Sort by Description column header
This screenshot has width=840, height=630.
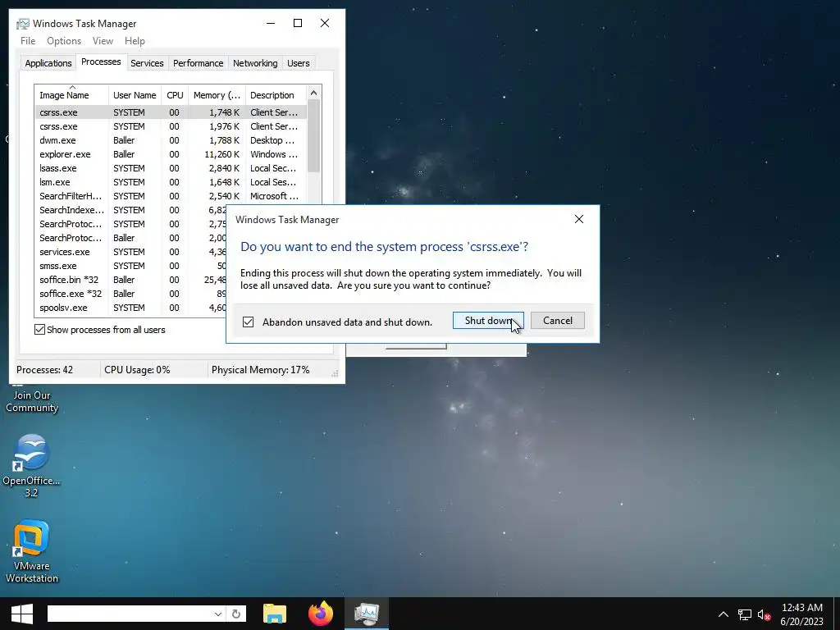coord(276,95)
